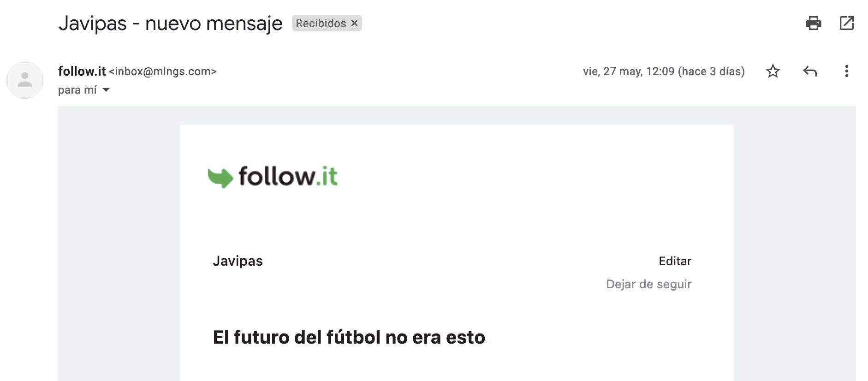Print this email using the printer icon
Viewport: 868px width, 381px height.
pyautogui.click(x=813, y=23)
